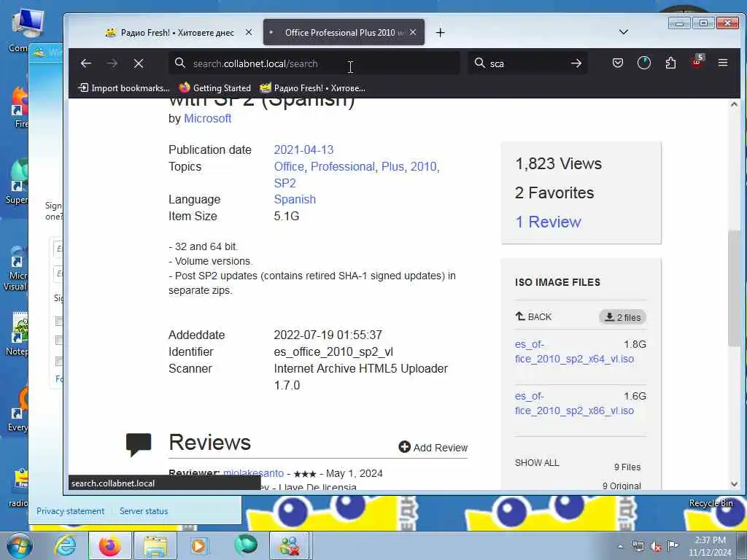Open Windows Media Player taskbar icon

199,545
